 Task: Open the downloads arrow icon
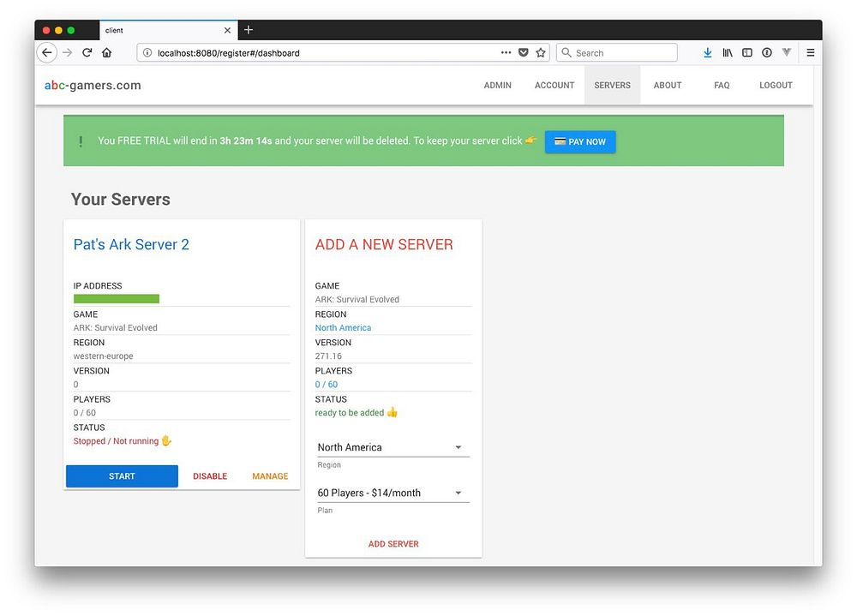(x=708, y=53)
